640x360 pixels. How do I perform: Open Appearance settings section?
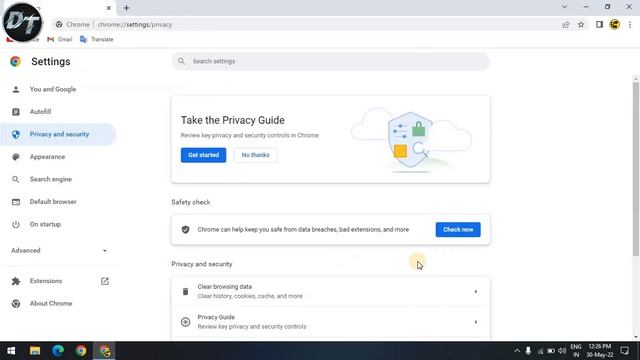click(x=47, y=157)
